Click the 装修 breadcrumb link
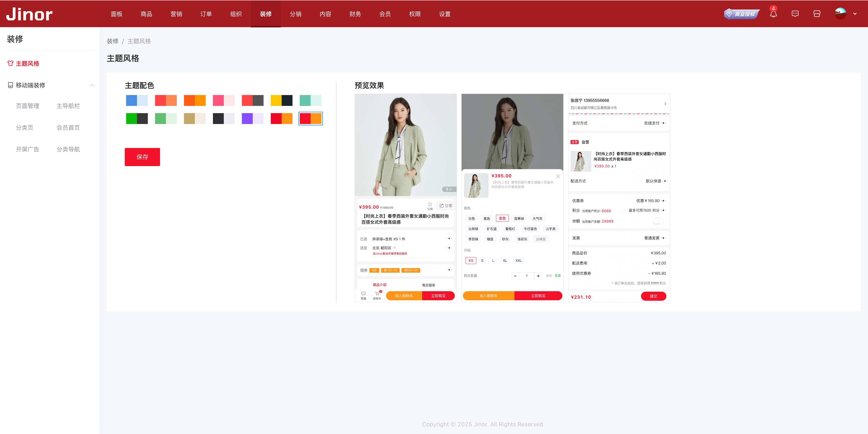Viewport: 868px width, 434px height. [x=113, y=41]
